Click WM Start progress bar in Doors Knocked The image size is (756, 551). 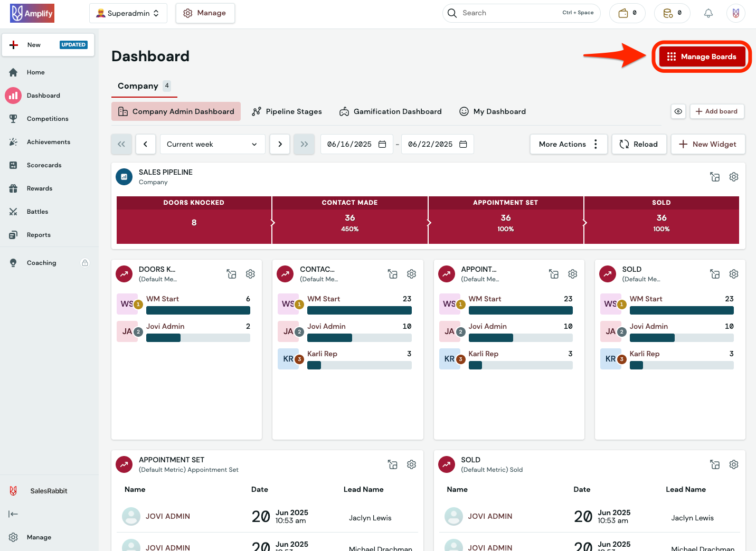(x=198, y=310)
